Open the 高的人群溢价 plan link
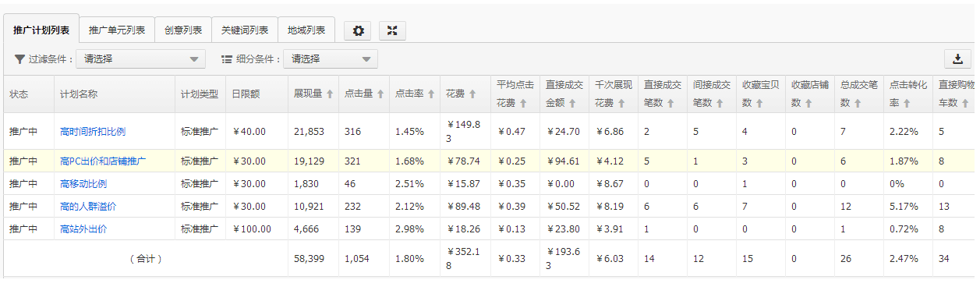This screenshot has width=980, height=294. pyautogui.click(x=88, y=207)
